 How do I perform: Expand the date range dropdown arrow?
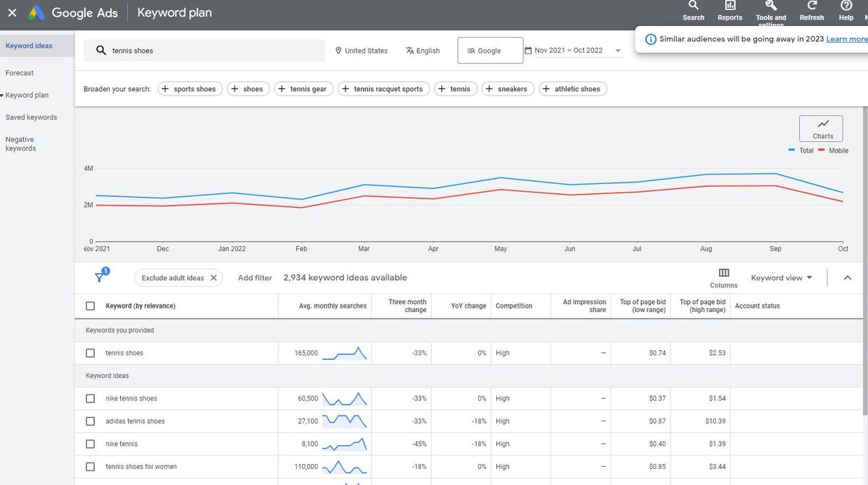coord(618,51)
